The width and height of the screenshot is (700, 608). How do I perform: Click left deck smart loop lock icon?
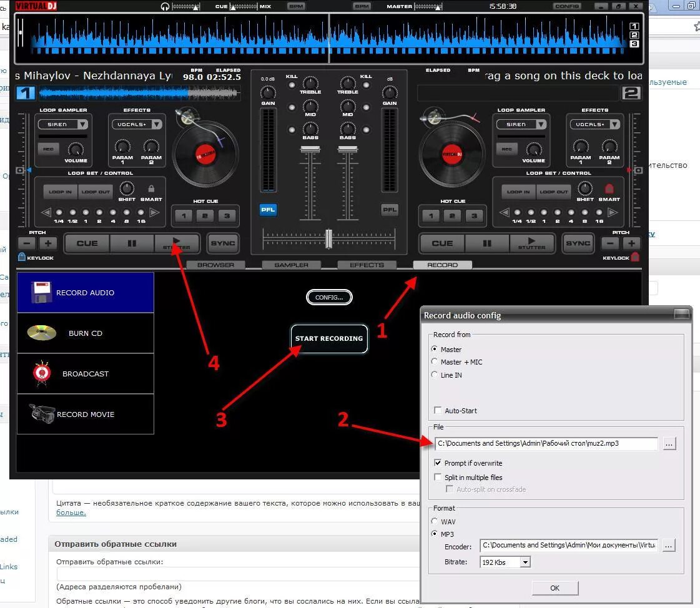(x=151, y=189)
